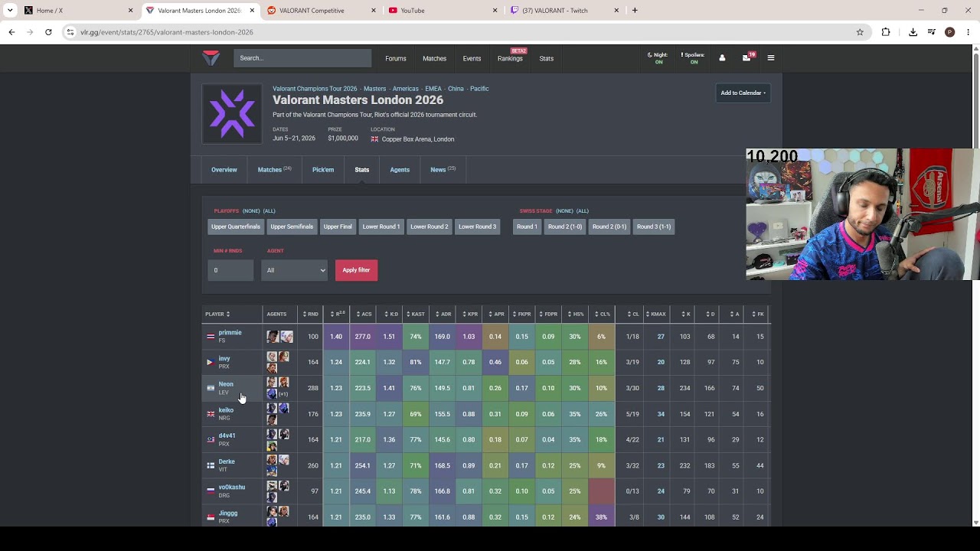Switch to the Matches tab

(x=273, y=170)
